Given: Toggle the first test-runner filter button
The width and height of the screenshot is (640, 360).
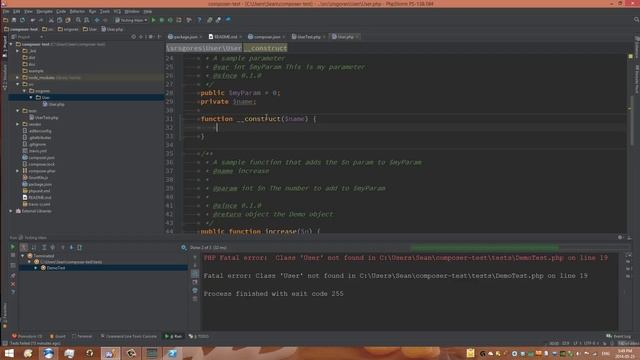Looking at the screenshot, I should [x=24, y=247].
